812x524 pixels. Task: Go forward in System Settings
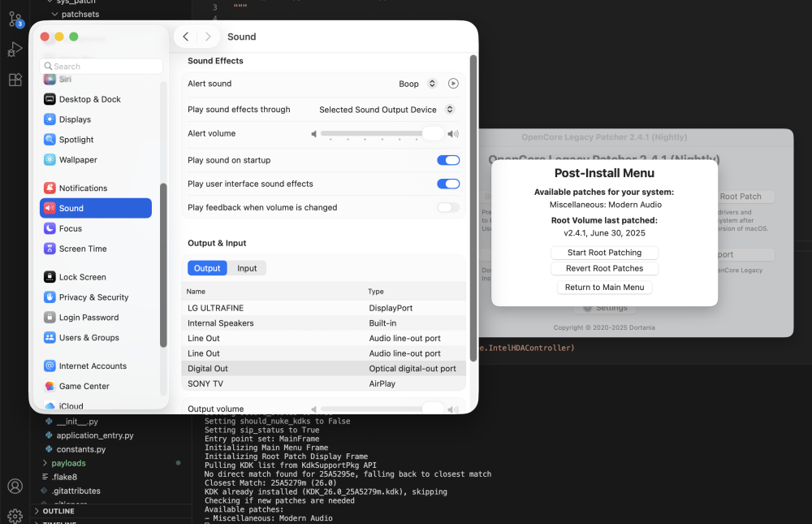[208, 37]
